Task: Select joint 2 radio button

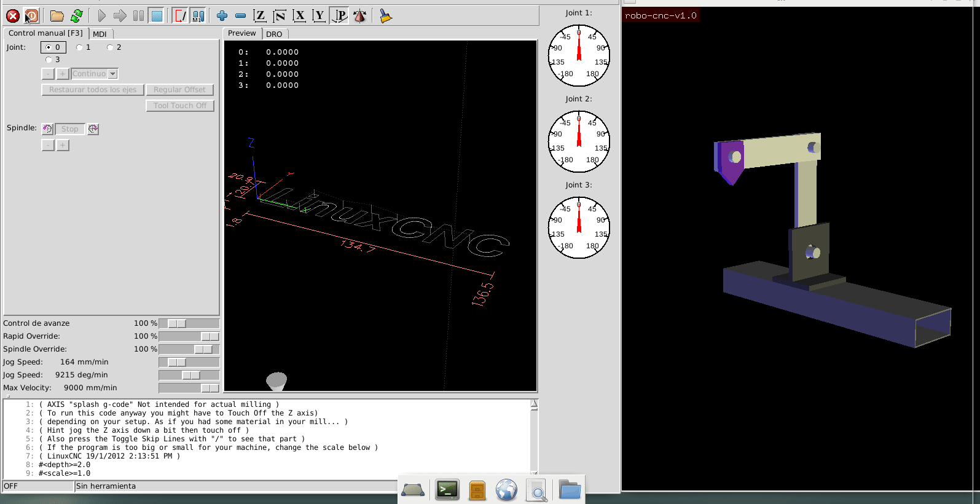Action: pos(114,47)
